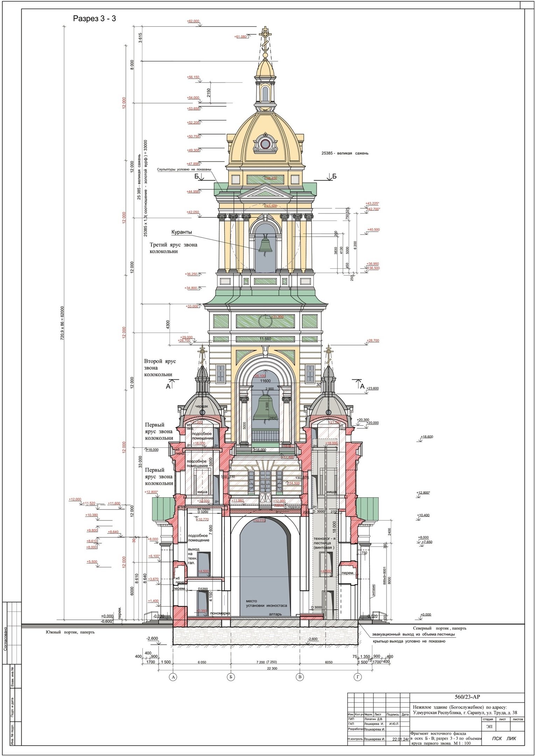Click the elevation mark +5,500
The image size is (536, 756).
coord(92,562)
